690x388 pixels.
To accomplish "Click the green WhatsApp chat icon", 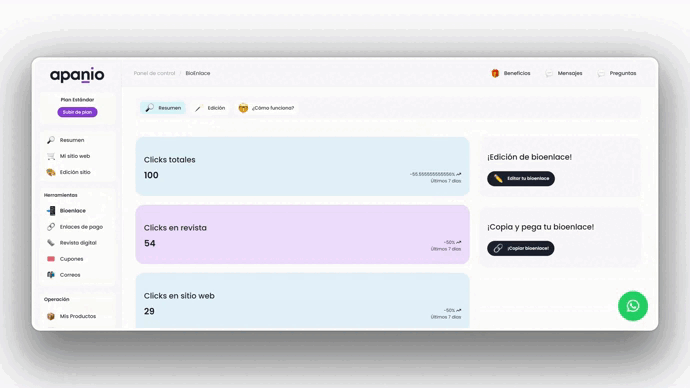I will point(633,306).
